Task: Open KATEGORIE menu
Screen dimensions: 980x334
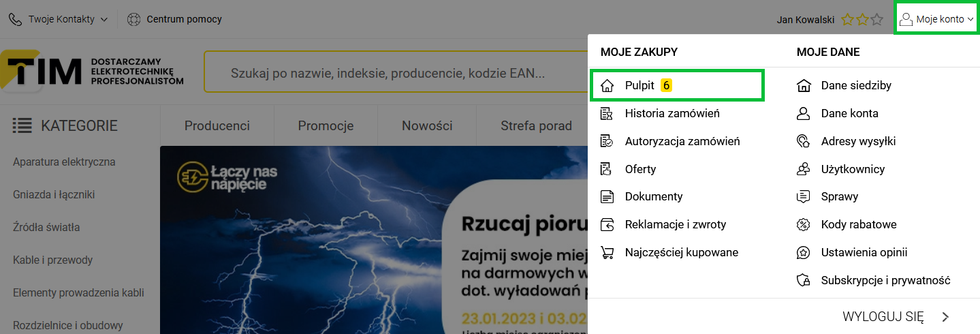Action: pos(65,125)
